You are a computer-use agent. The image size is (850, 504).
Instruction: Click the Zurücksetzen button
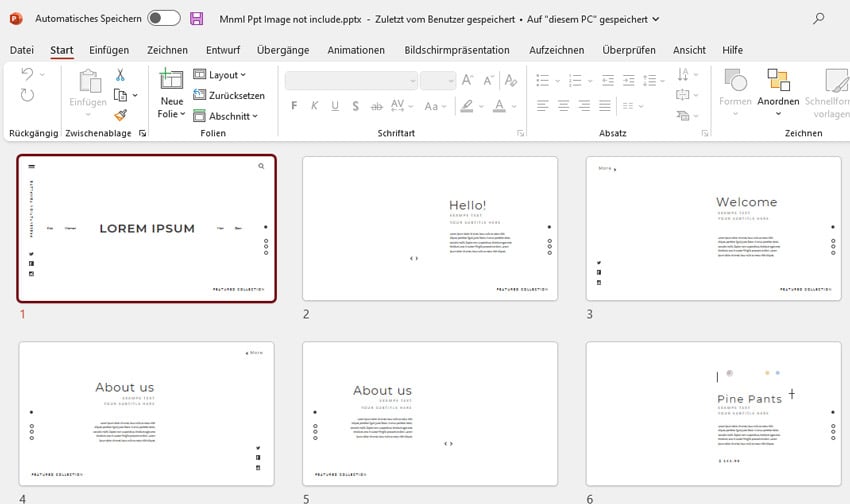coord(229,95)
